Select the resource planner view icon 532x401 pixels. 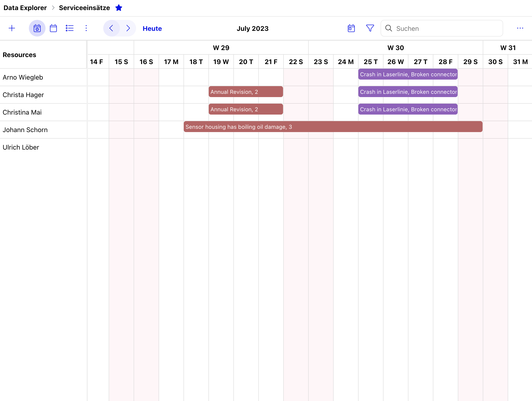[37, 28]
